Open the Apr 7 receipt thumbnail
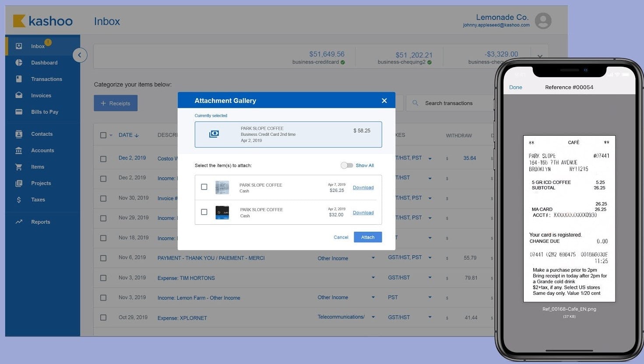This screenshot has height=364, width=644. pos(222,187)
